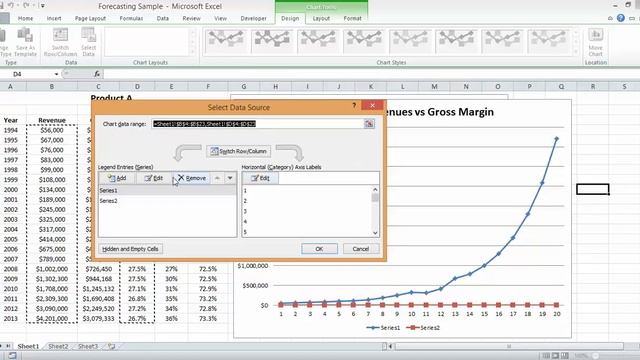Click Series1 legend entry in chart
This screenshot has height=360, width=640.
coord(383,327)
